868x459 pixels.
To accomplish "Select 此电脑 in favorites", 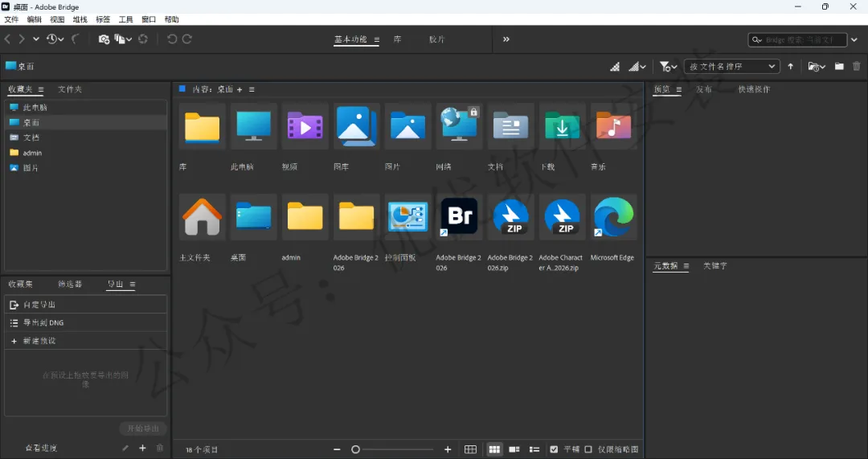I will click(86, 108).
